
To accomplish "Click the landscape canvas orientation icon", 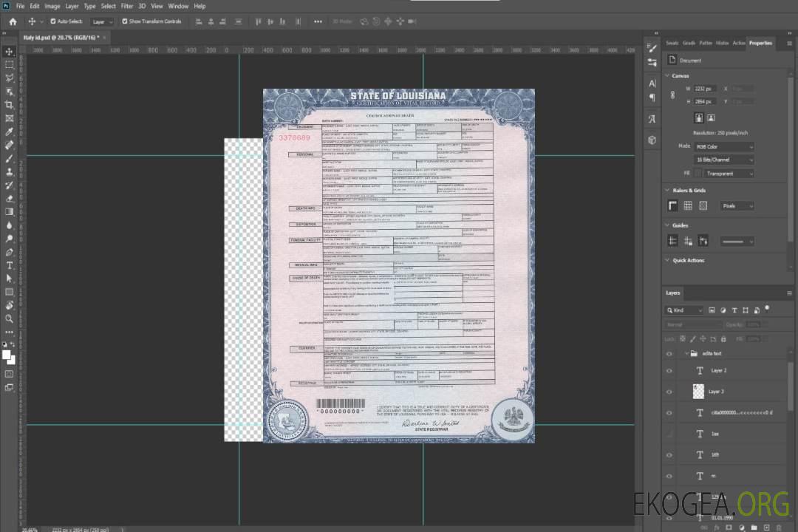I will [x=711, y=117].
